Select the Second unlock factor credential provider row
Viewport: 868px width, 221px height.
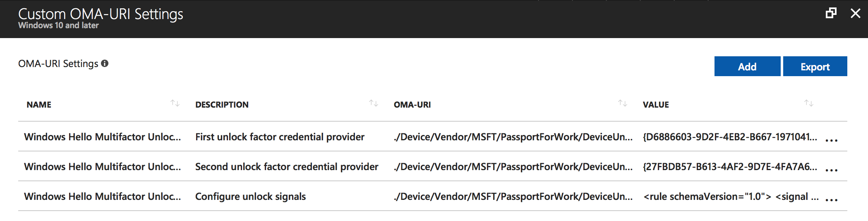[x=287, y=167]
